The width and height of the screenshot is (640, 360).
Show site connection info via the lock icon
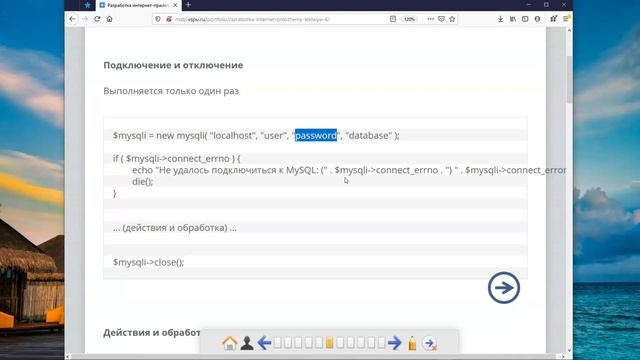(x=169, y=19)
